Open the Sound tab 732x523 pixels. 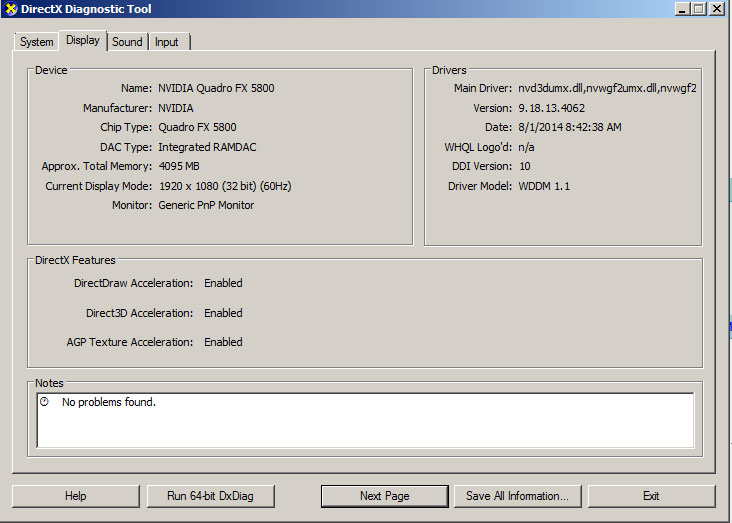[127, 42]
